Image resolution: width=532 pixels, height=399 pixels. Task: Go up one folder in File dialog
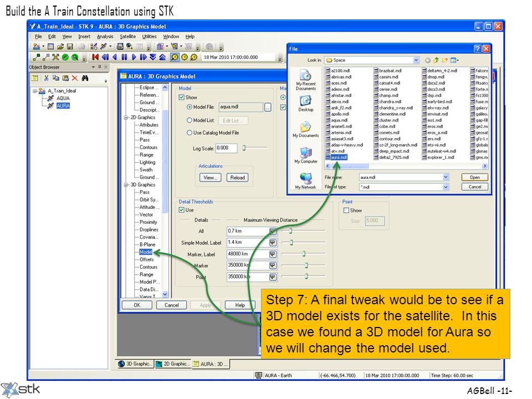(x=436, y=60)
